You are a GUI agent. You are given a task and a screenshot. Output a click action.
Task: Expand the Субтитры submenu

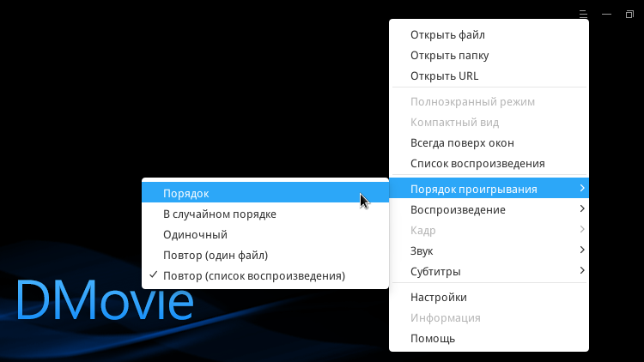(489, 271)
